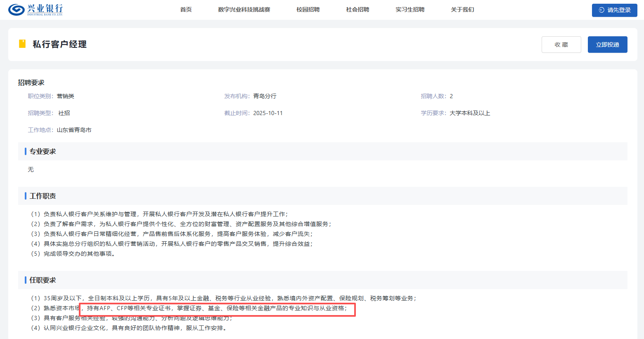
Task: Click the 专业要求 section header
Action: pyautogui.click(x=43, y=151)
